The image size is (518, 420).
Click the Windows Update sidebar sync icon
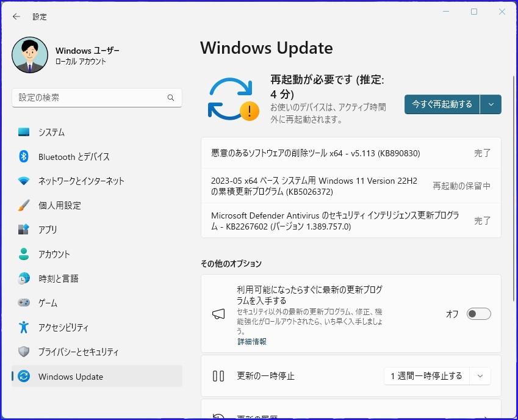tap(24, 376)
